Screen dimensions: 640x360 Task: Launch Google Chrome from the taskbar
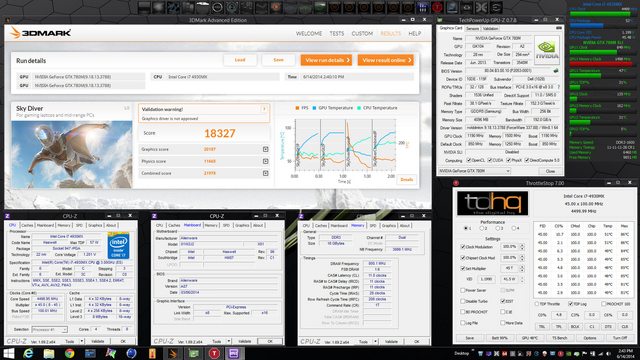point(69,353)
